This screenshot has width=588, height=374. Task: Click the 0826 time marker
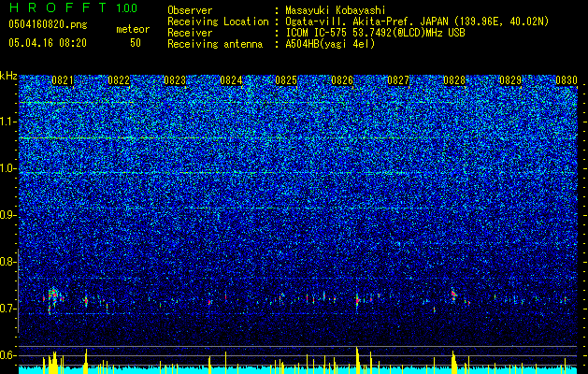[x=342, y=80]
